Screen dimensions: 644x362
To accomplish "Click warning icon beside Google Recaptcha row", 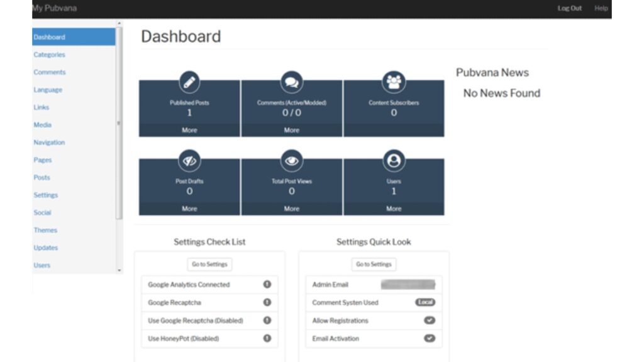I will click(x=267, y=302).
